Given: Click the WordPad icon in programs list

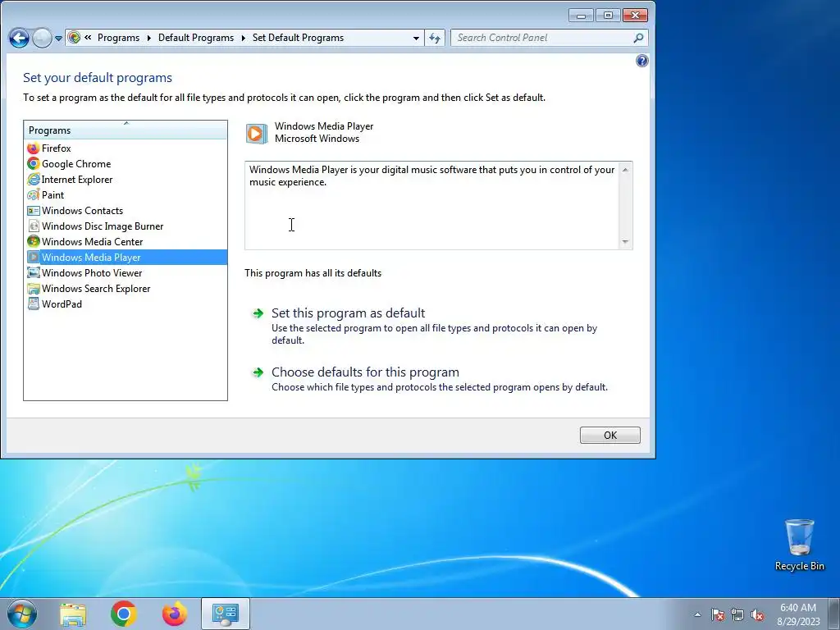Looking at the screenshot, I should pyautogui.click(x=33, y=304).
